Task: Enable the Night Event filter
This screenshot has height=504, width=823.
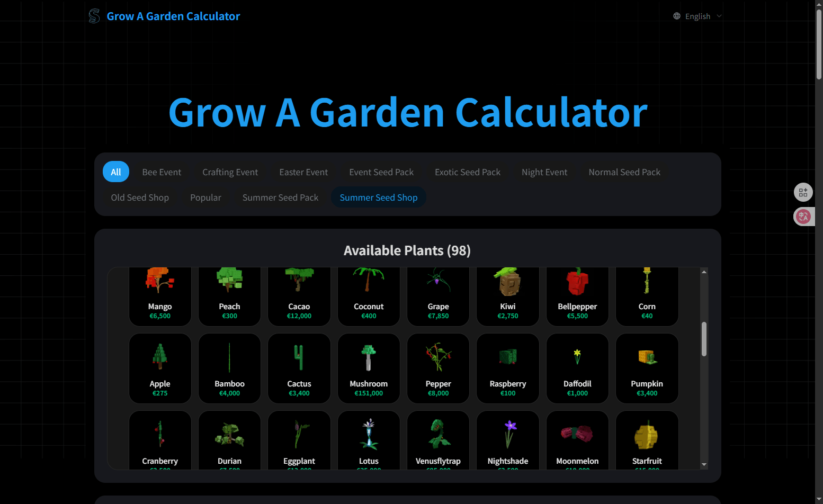Action: tap(544, 172)
